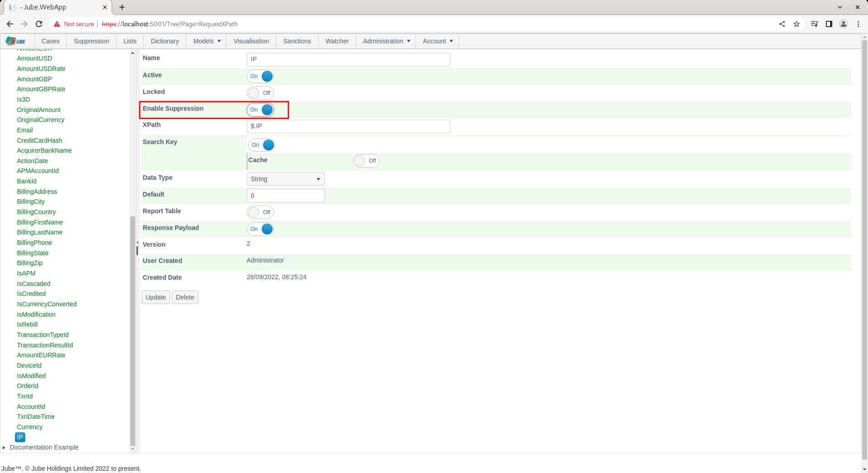Open a new browser tab
The width and height of the screenshot is (868, 473).
coord(122,7)
